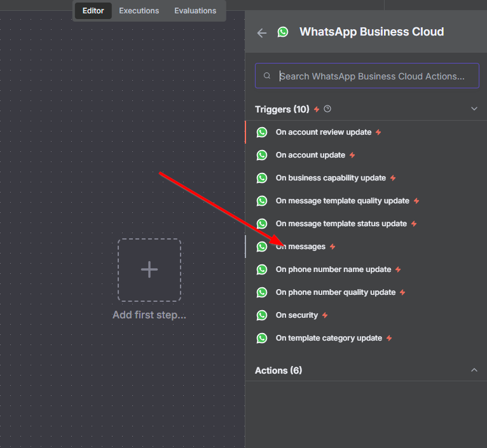Click the WhatsApp Business Cloud panel title
Viewport: 487px width, 448px height.
[x=371, y=32]
